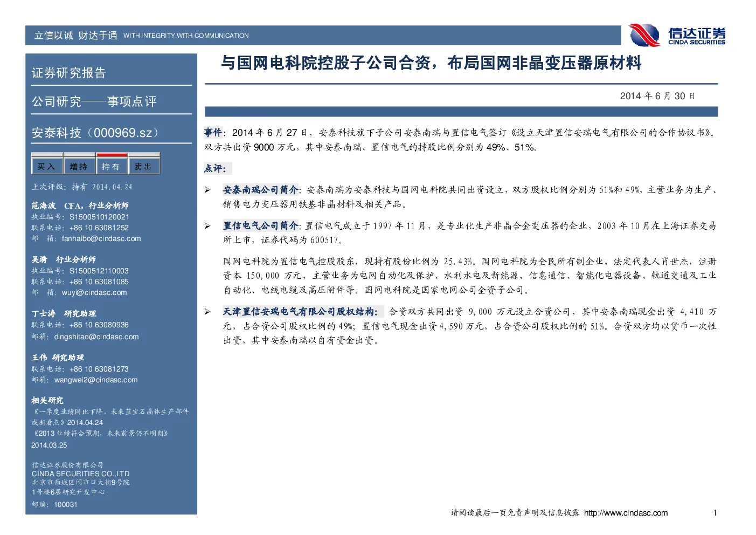Click bullet arrow beside 安泰南瑞公司简介
Viewport: 756px width, 535px height.
point(207,190)
